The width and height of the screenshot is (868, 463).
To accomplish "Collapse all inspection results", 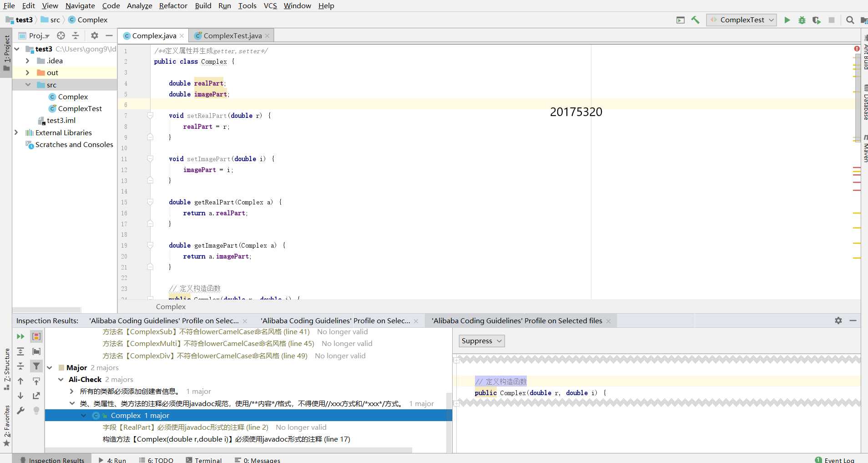I will point(20,366).
